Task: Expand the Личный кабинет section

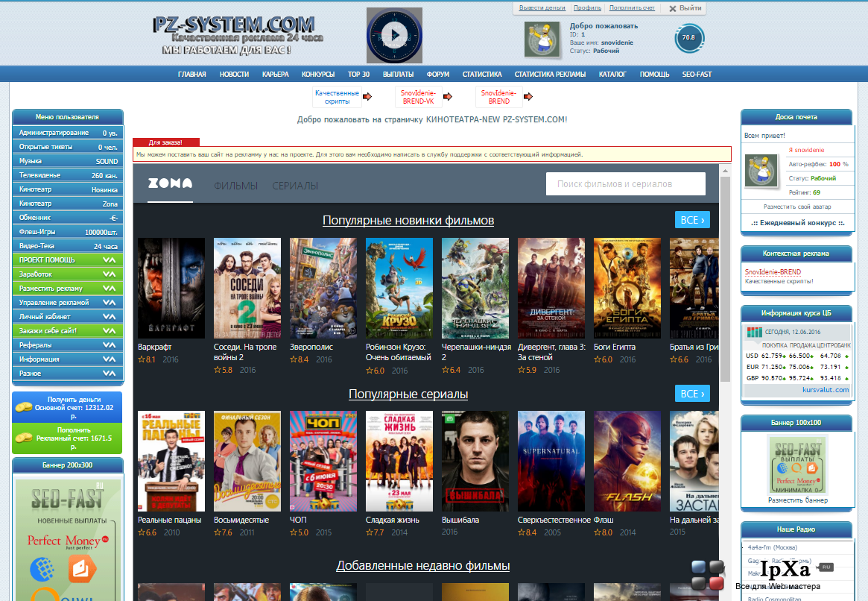Action: [68, 317]
